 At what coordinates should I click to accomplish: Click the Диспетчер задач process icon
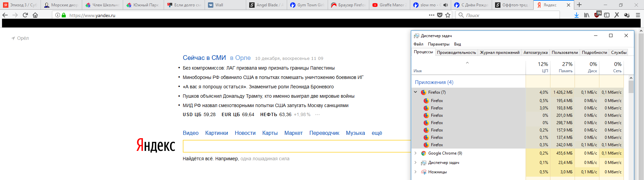tap(424, 163)
